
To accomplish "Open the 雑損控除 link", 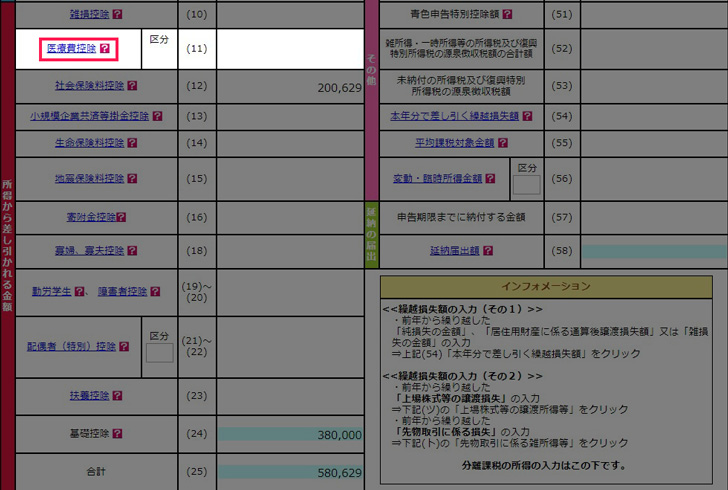I will (x=90, y=15).
